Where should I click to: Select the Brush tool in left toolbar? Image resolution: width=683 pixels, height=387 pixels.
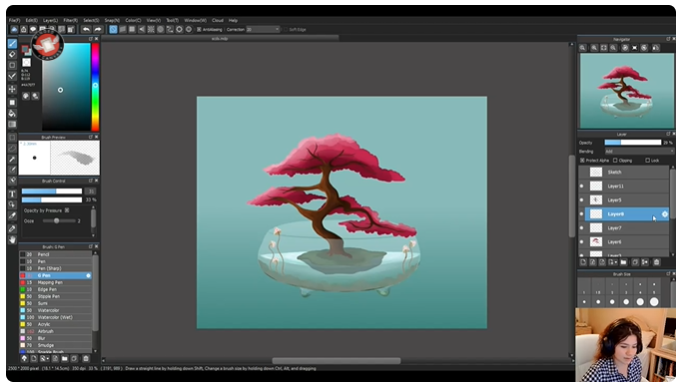(12, 44)
